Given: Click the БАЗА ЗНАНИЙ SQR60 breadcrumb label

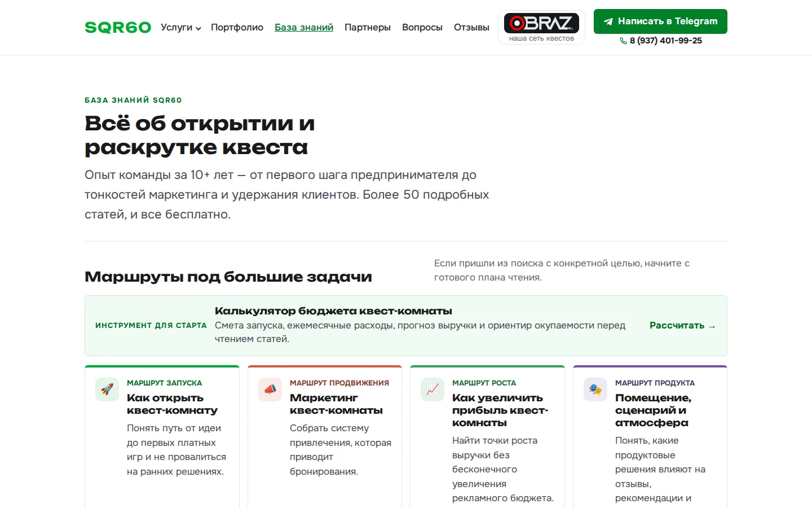Looking at the screenshot, I should pyautogui.click(x=133, y=100).
